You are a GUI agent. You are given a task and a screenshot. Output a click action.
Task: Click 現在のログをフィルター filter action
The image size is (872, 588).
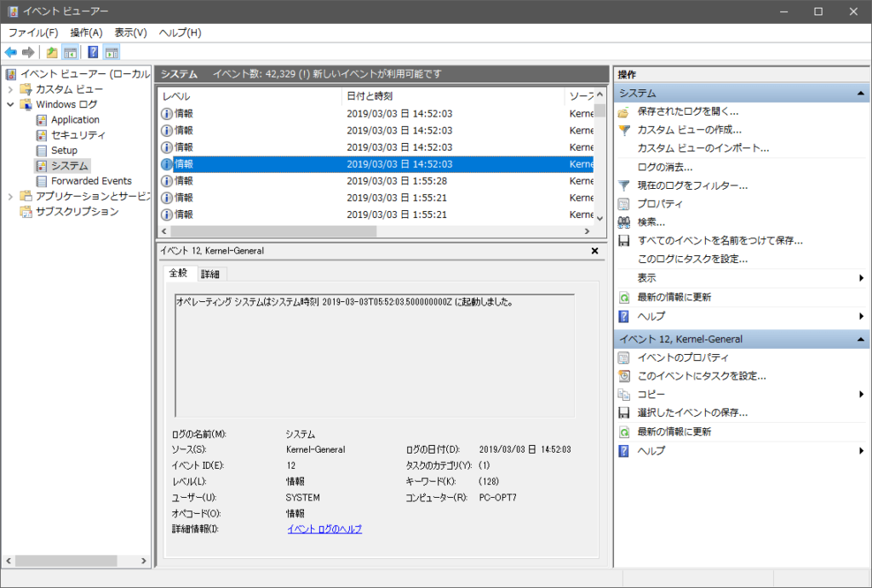pos(691,186)
